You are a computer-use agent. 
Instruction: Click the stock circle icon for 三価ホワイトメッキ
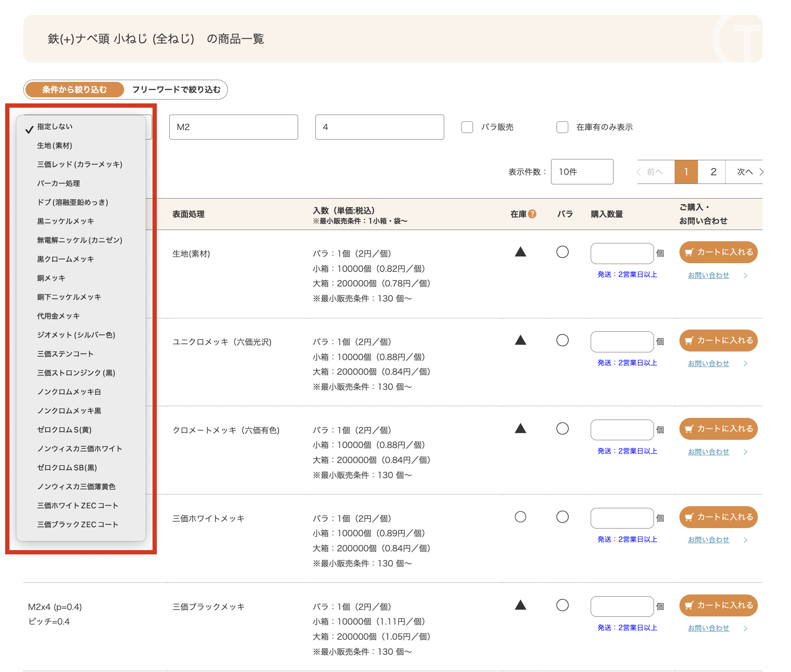(x=520, y=517)
